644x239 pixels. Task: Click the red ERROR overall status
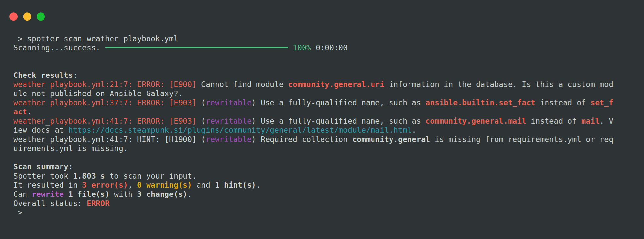(98, 204)
